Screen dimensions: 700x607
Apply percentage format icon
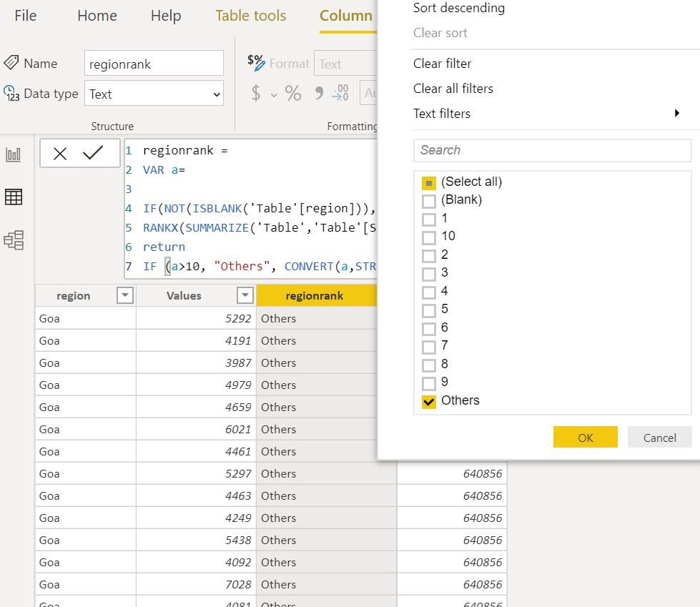click(x=293, y=93)
